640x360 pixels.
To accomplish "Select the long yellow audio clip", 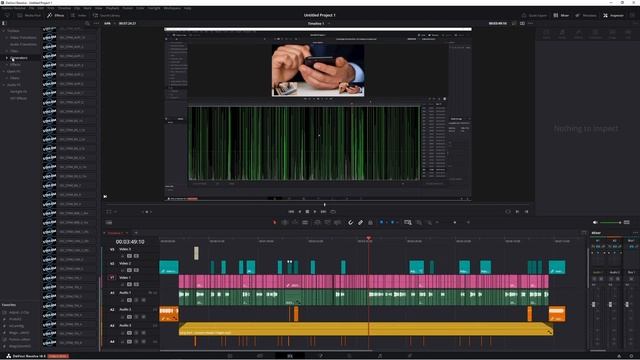I will coord(366,329).
